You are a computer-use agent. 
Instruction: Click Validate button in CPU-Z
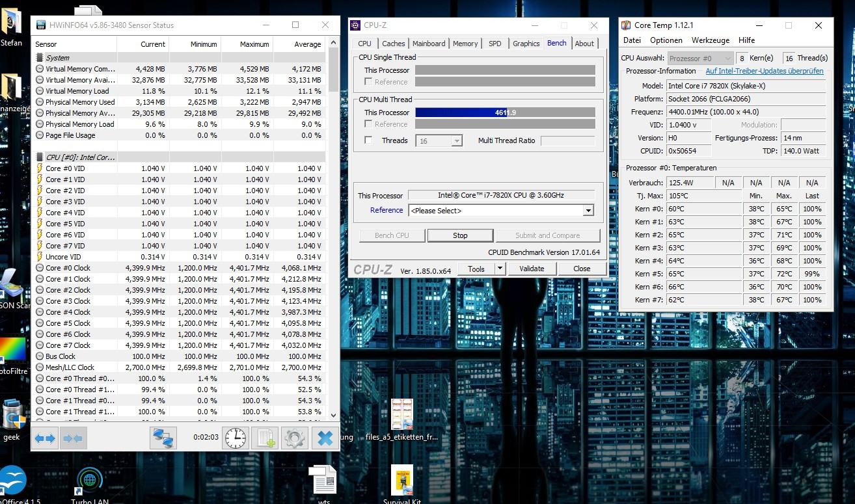coord(532,269)
